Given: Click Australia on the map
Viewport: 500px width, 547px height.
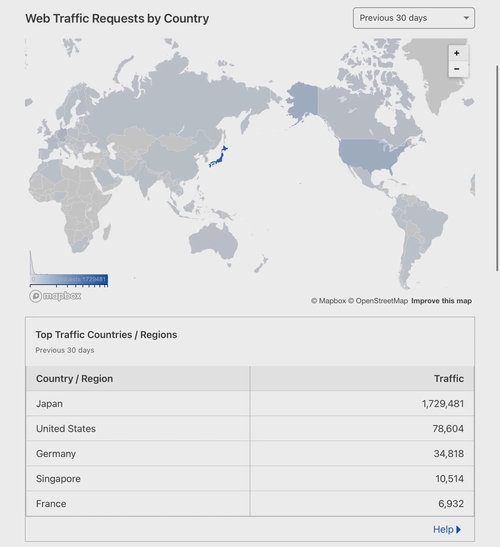Looking at the screenshot, I should click(213, 241).
